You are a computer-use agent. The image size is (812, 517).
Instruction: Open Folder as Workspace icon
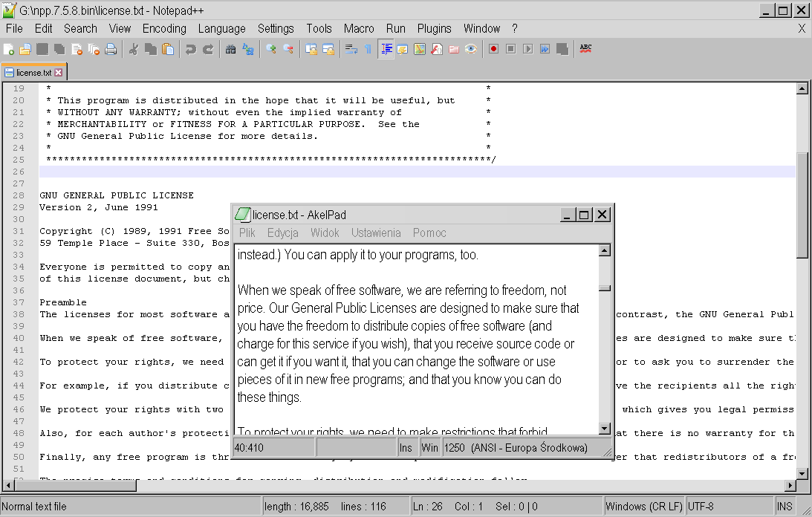pos(454,49)
